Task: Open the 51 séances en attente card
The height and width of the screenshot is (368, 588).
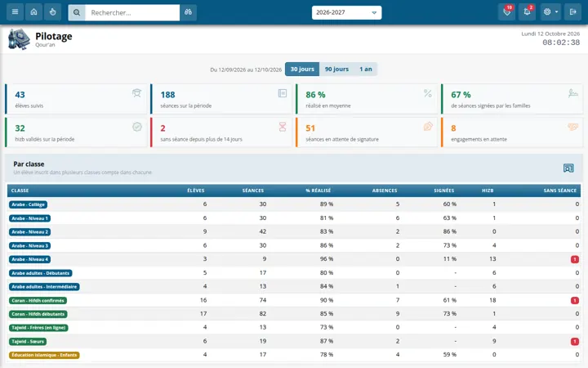Action: [367, 132]
